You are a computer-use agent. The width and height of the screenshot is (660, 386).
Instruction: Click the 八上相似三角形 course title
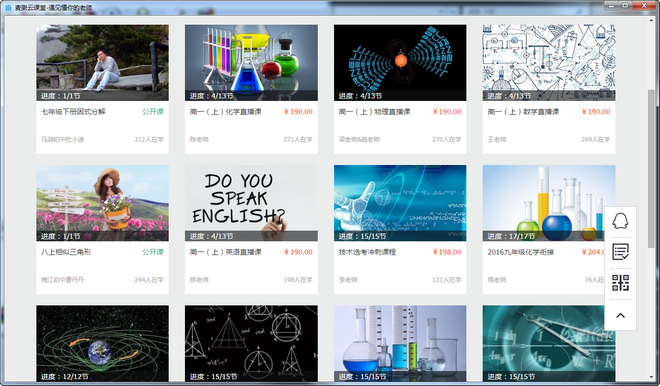(66, 252)
